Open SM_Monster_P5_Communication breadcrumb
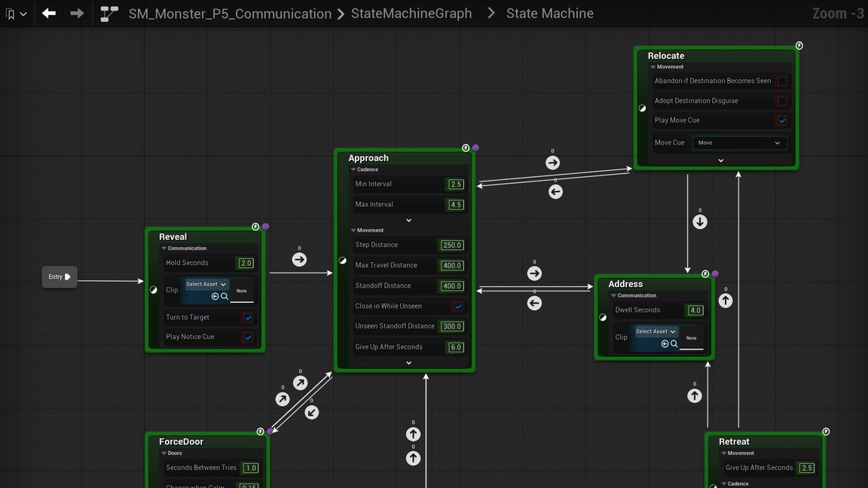The height and width of the screenshot is (488, 868). [x=230, y=14]
